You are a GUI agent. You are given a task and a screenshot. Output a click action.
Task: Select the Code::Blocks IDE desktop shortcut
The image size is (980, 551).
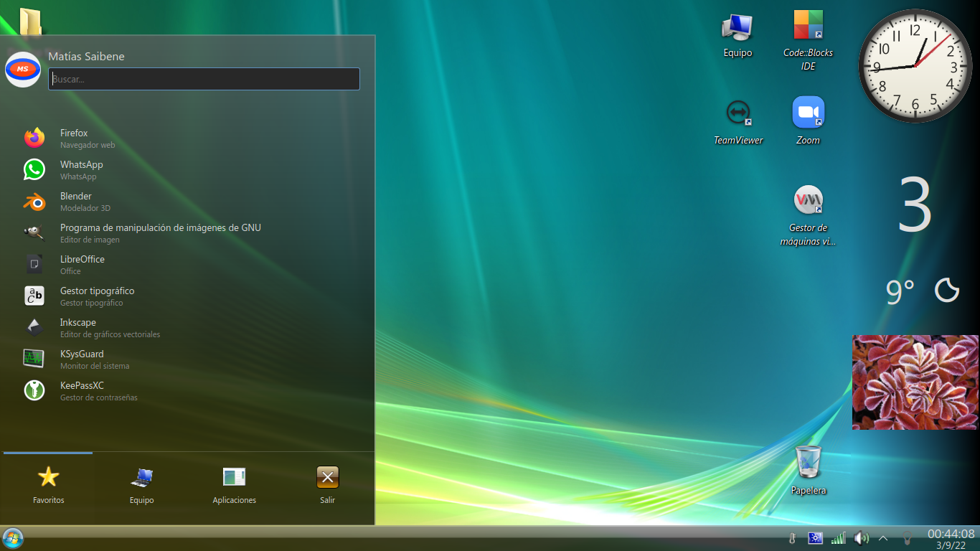point(808,40)
